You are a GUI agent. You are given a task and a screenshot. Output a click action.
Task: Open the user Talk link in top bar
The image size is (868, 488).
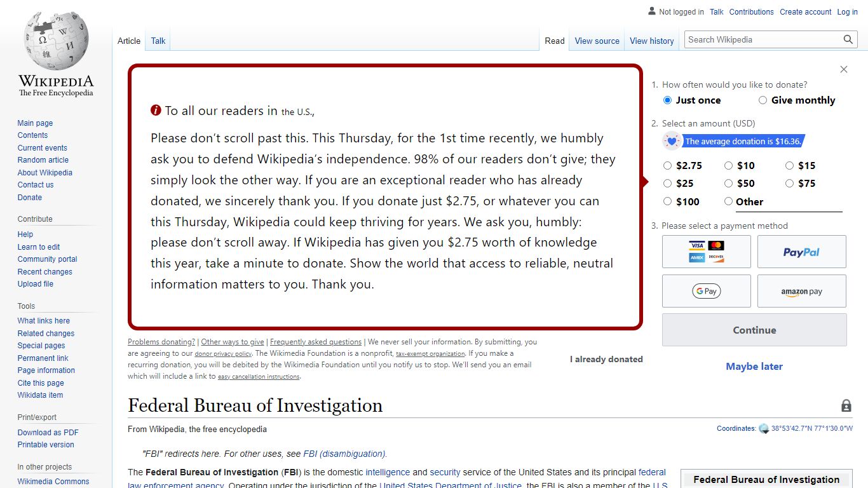pos(717,12)
